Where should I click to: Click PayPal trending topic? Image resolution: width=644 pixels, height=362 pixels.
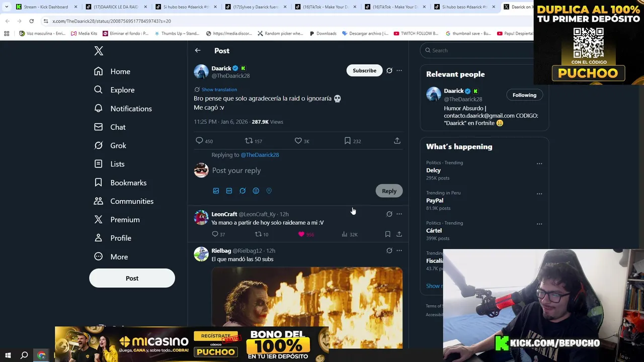(435, 201)
